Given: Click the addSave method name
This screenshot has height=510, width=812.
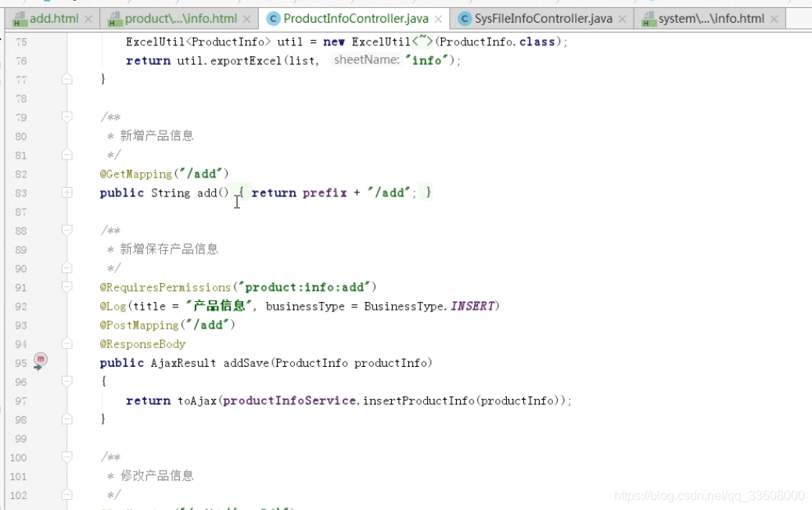Looking at the screenshot, I should click(x=246, y=363).
